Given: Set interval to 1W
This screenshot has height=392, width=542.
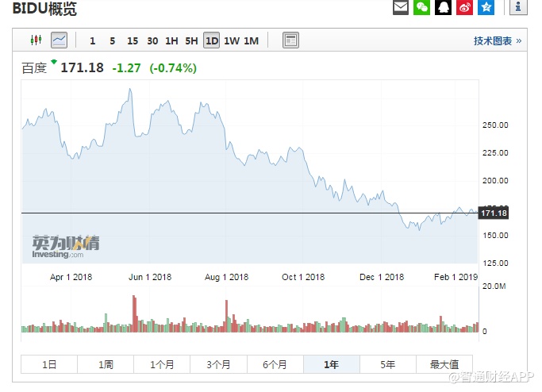Looking at the screenshot, I should [x=232, y=40].
